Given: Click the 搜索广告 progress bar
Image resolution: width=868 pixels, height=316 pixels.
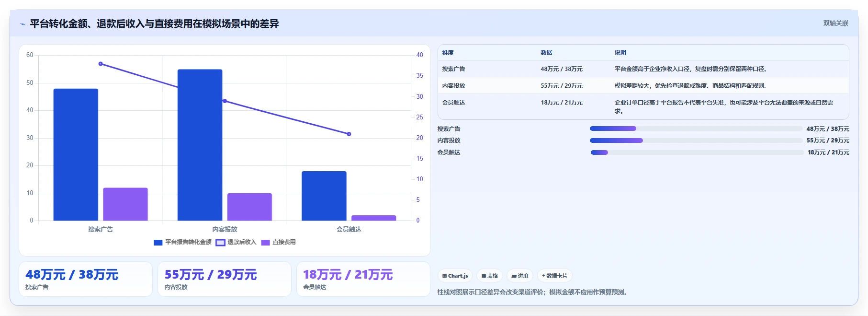Looking at the screenshot, I should coord(696,129).
